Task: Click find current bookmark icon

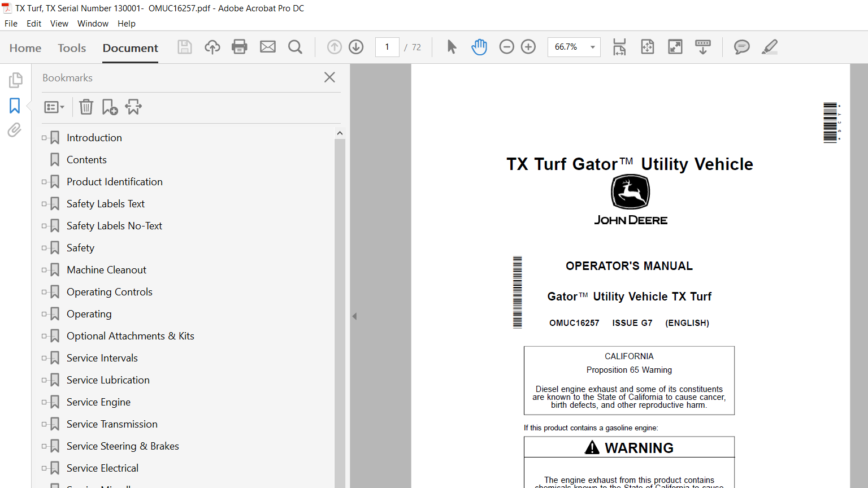Action: [x=133, y=107]
